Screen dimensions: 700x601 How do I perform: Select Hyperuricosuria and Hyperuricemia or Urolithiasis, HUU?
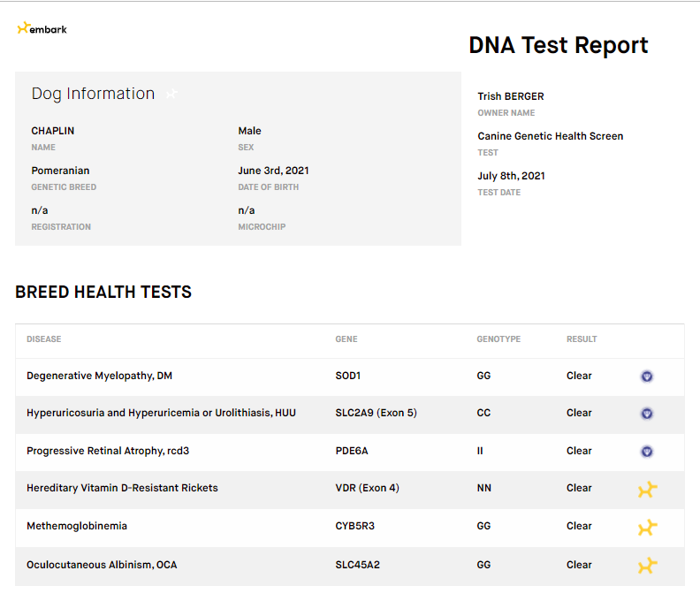point(161,413)
